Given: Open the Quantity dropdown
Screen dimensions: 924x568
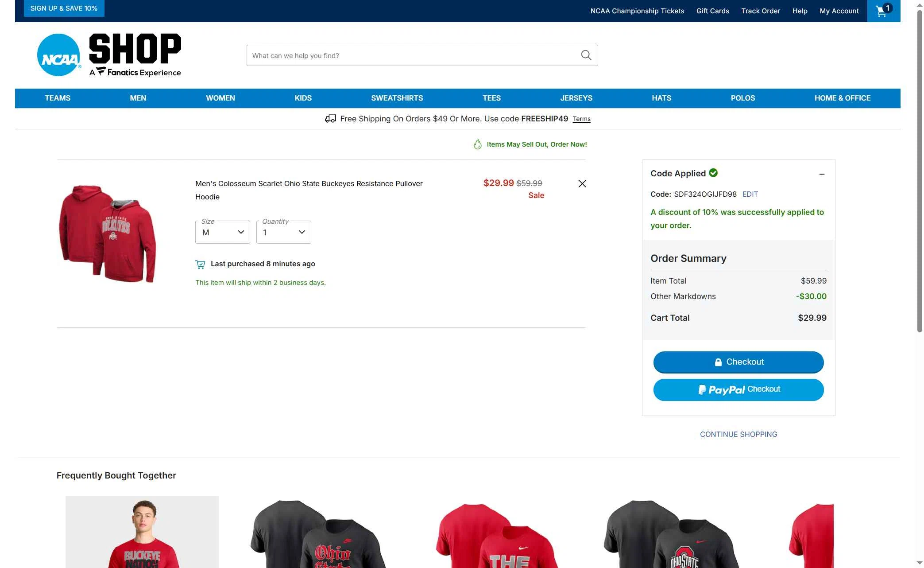Looking at the screenshot, I should tap(283, 232).
